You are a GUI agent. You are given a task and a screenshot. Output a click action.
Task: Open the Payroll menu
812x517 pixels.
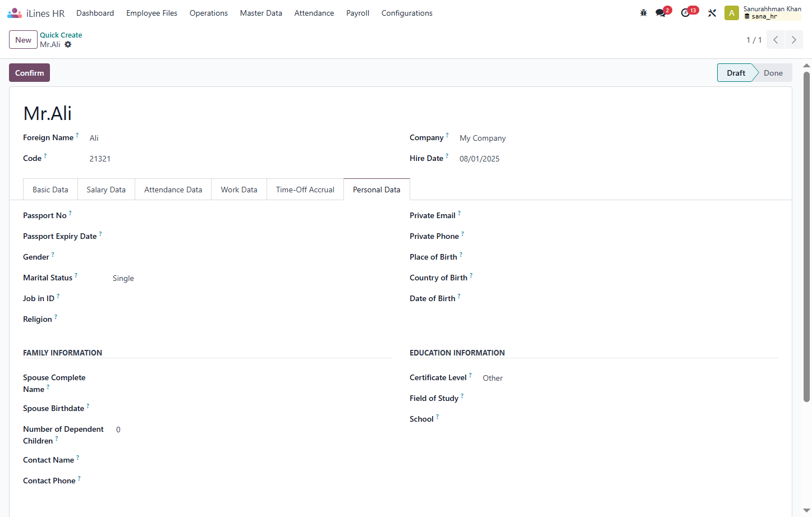357,13
